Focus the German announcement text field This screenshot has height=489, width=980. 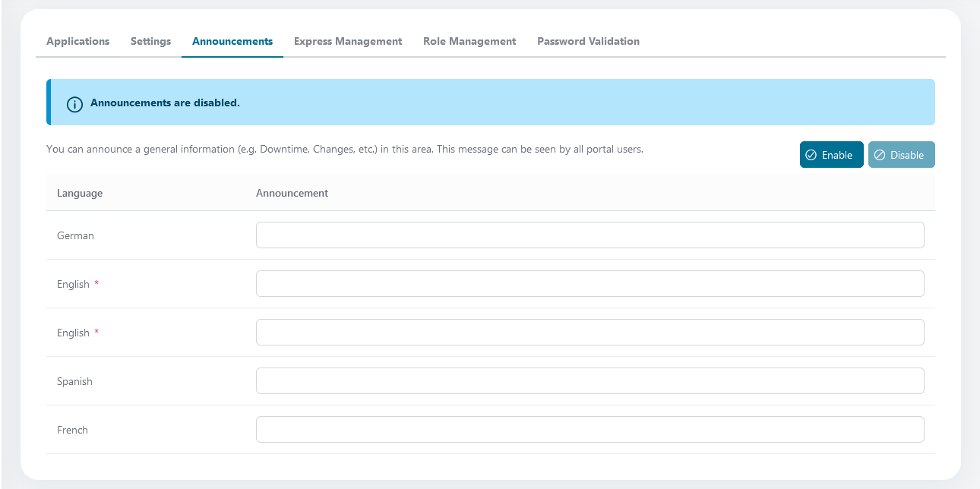pyautogui.click(x=590, y=235)
